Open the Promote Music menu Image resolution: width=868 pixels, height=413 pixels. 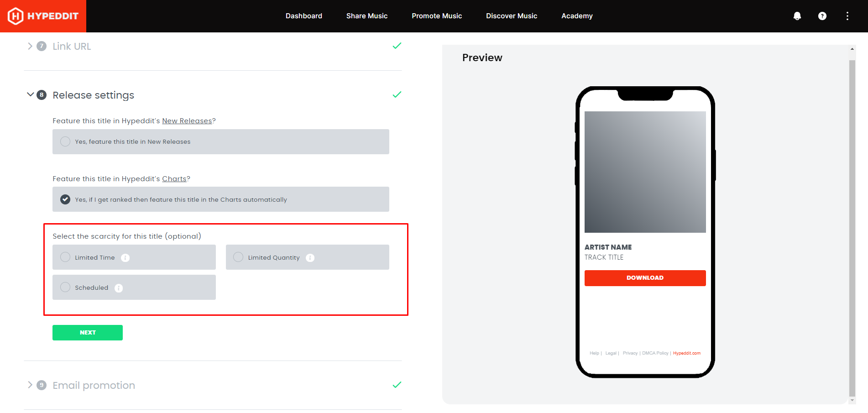coord(436,16)
